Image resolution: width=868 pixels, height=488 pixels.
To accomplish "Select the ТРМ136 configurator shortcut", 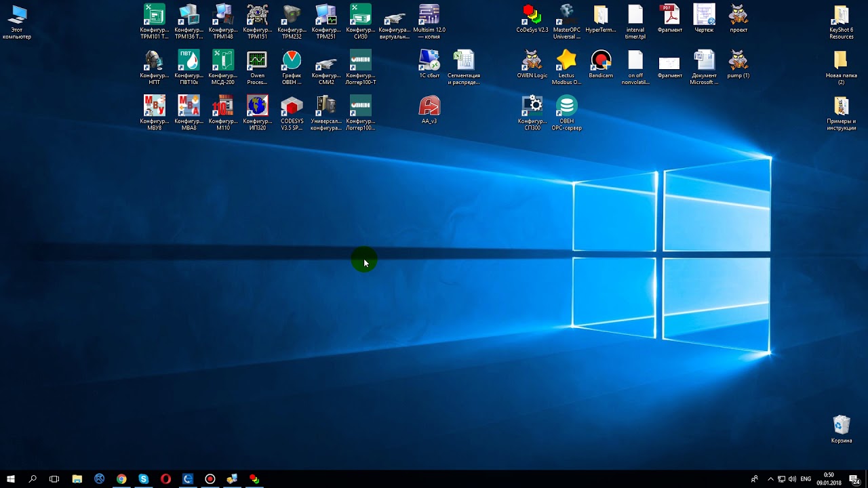I will [x=189, y=22].
